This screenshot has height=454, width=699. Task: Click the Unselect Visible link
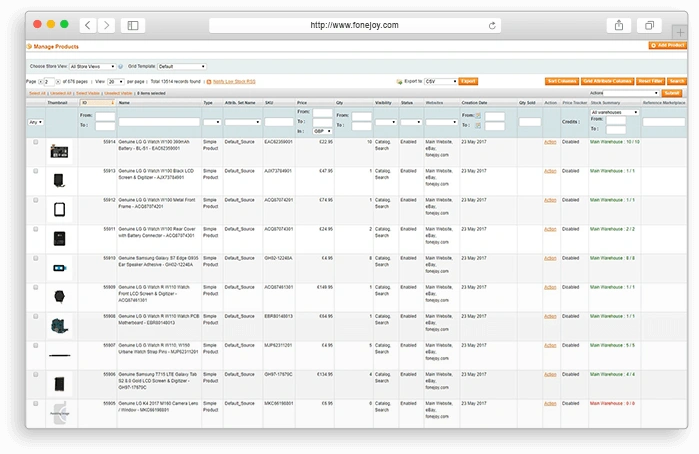pyautogui.click(x=118, y=93)
